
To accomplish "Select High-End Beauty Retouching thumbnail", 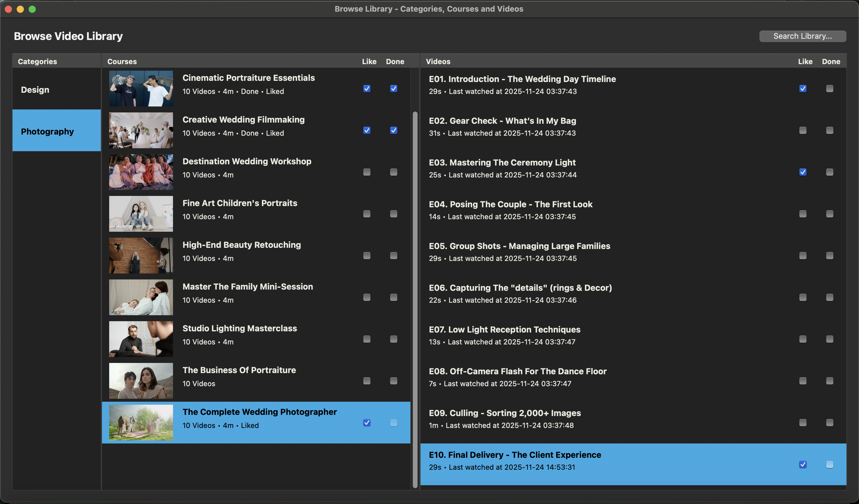I will [141, 256].
